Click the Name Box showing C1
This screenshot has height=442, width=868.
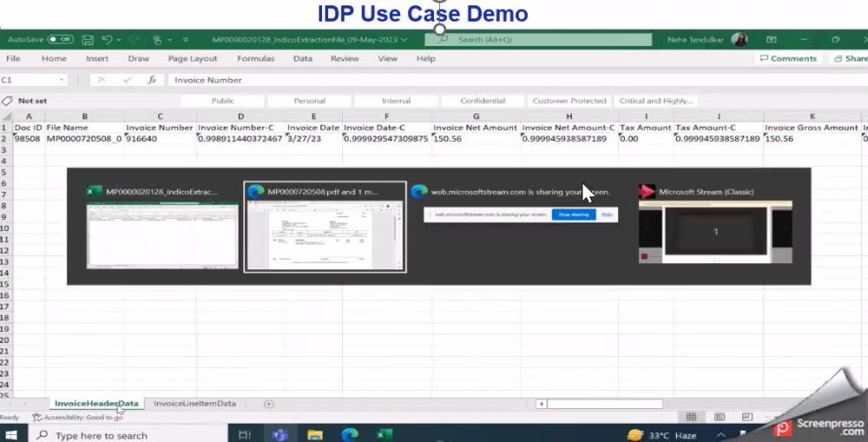[x=29, y=80]
